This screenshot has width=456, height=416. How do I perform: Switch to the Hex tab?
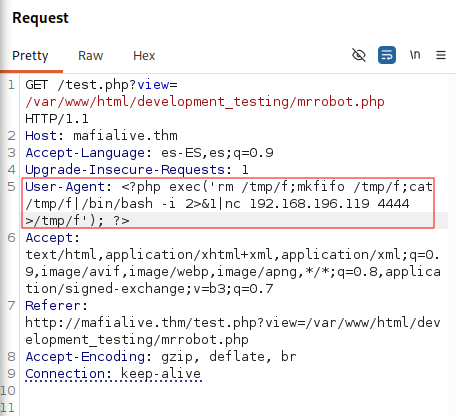(144, 56)
